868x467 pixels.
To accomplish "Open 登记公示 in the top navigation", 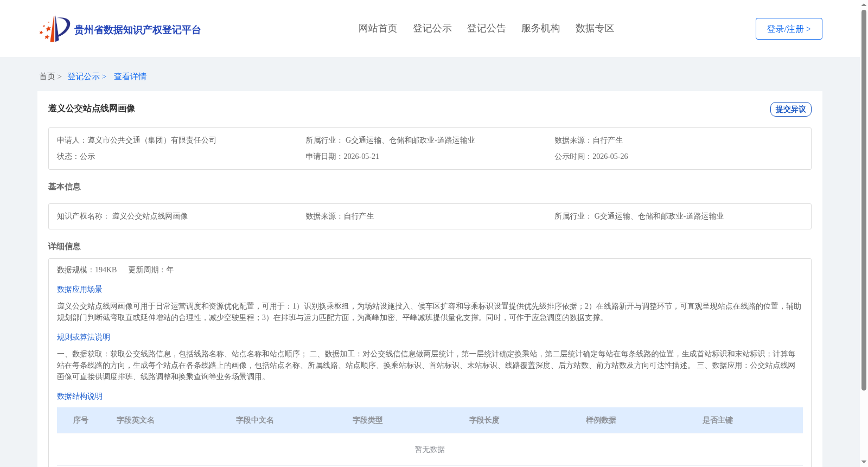I will coord(432,28).
